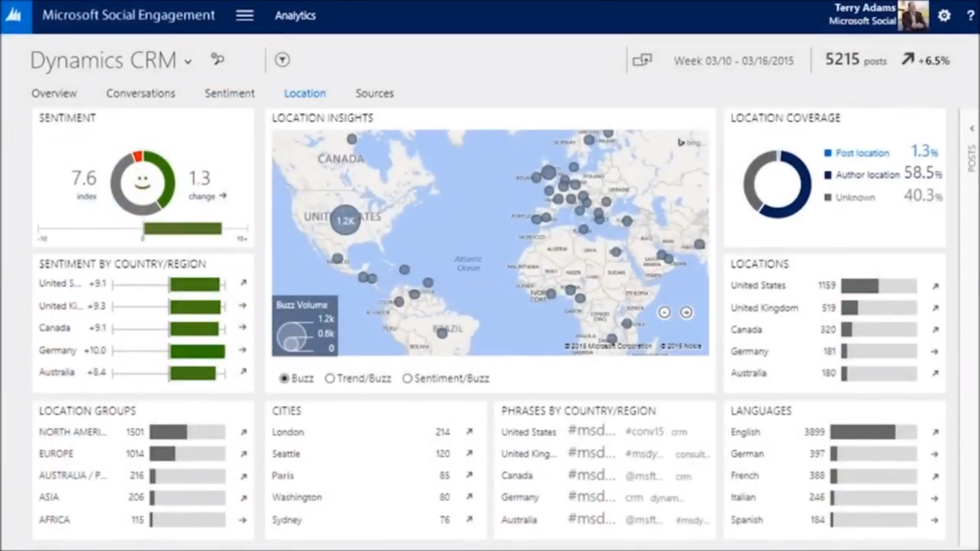Viewport: 980px width, 551px height.
Task: Click the United States locations row
Action: point(758,286)
